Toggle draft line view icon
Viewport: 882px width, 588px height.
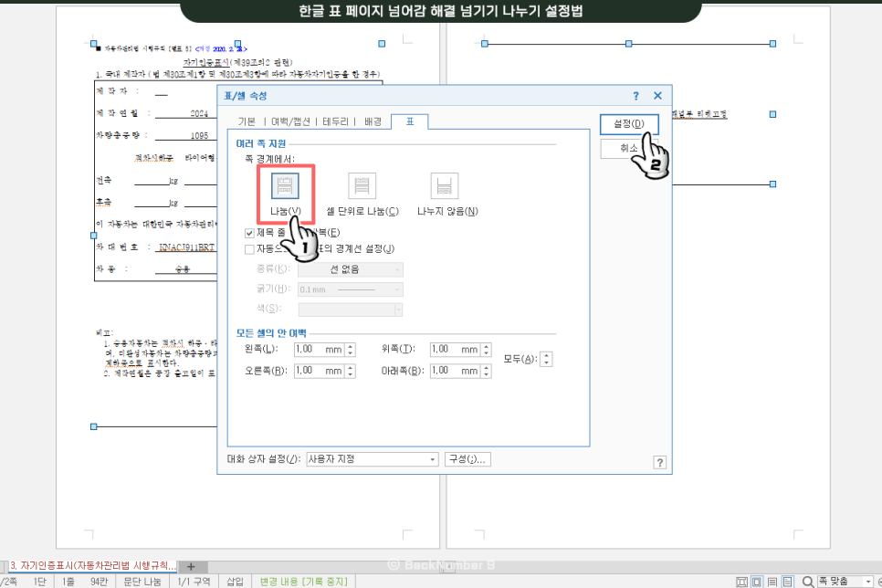[772, 582]
